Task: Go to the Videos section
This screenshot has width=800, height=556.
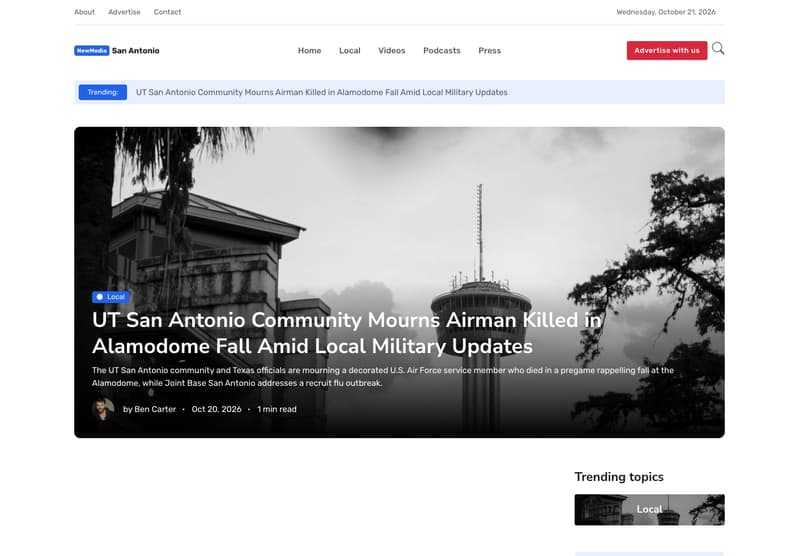Action: (x=392, y=50)
